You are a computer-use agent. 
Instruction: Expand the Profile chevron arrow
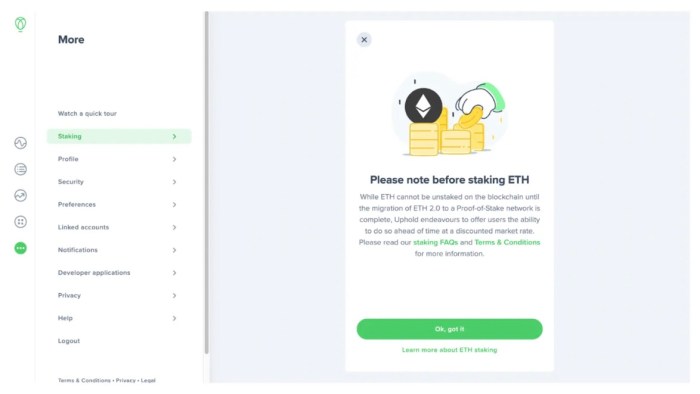tap(174, 159)
